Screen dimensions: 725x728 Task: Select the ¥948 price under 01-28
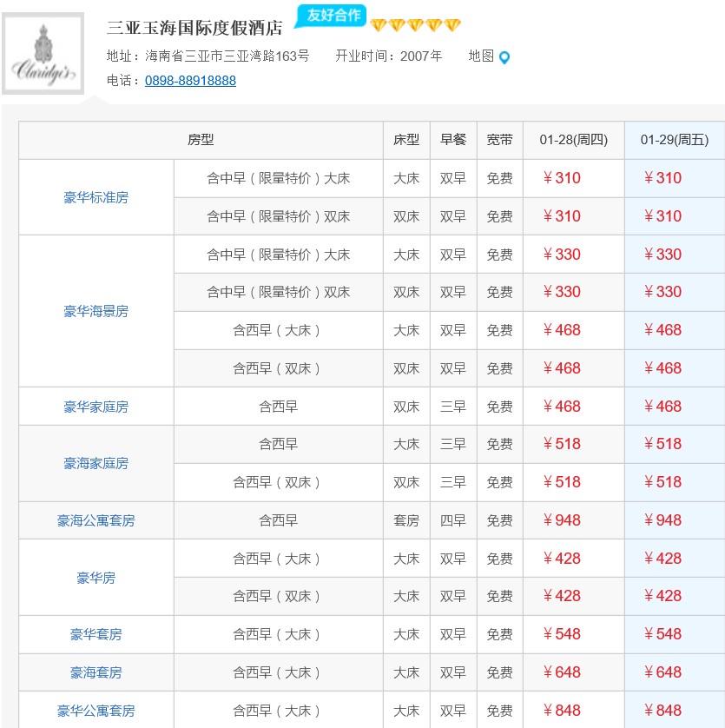click(562, 520)
